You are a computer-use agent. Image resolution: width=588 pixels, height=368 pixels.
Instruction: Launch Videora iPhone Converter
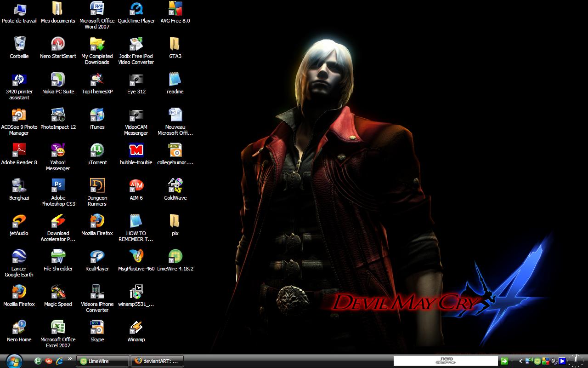[x=97, y=299]
